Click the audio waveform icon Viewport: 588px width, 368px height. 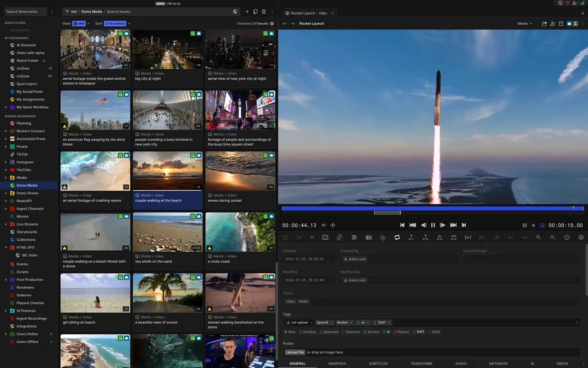click(534, 225)
